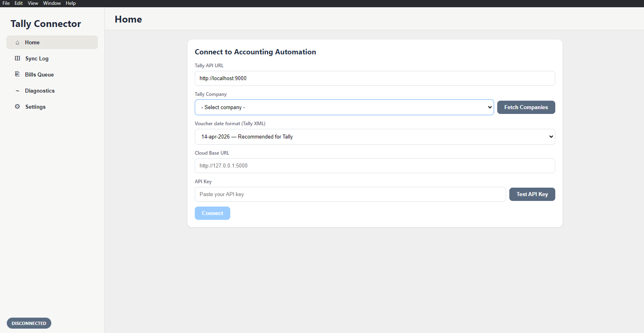Click the Connect button
644x333 pixels.
pyautogui.click(x=212, y=213)
